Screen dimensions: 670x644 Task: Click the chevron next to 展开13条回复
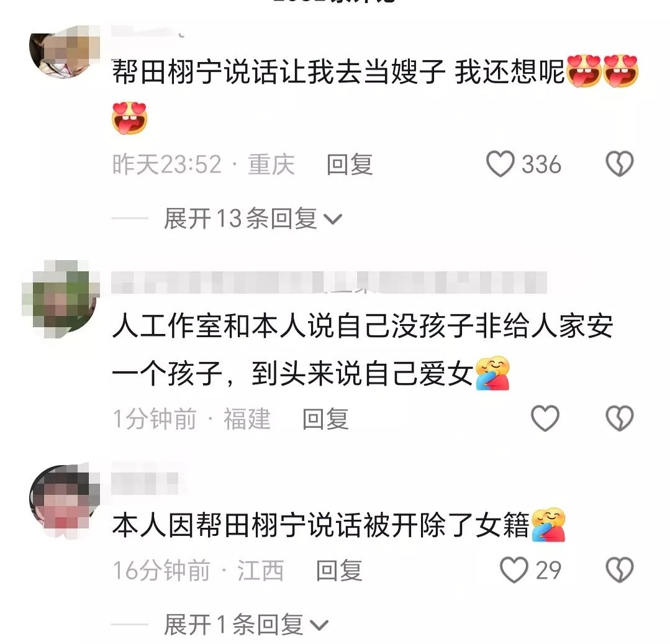333,220
